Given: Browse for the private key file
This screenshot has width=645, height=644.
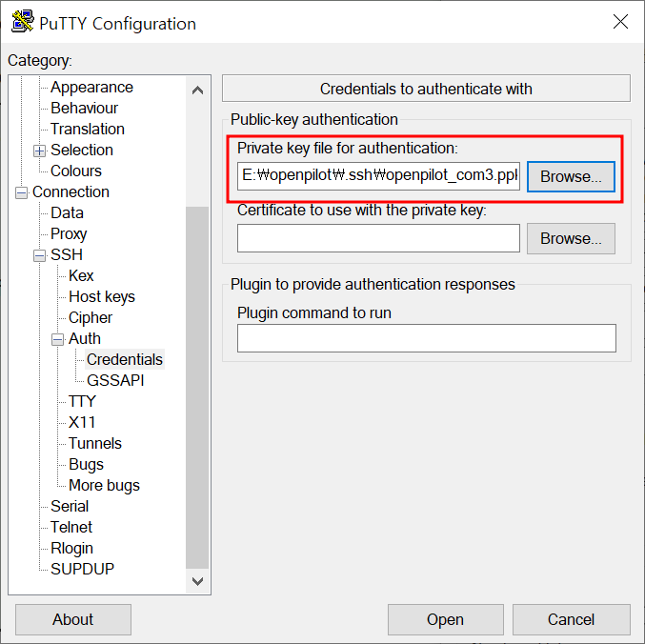Looking at the screenshot, I should coord(571,176).
